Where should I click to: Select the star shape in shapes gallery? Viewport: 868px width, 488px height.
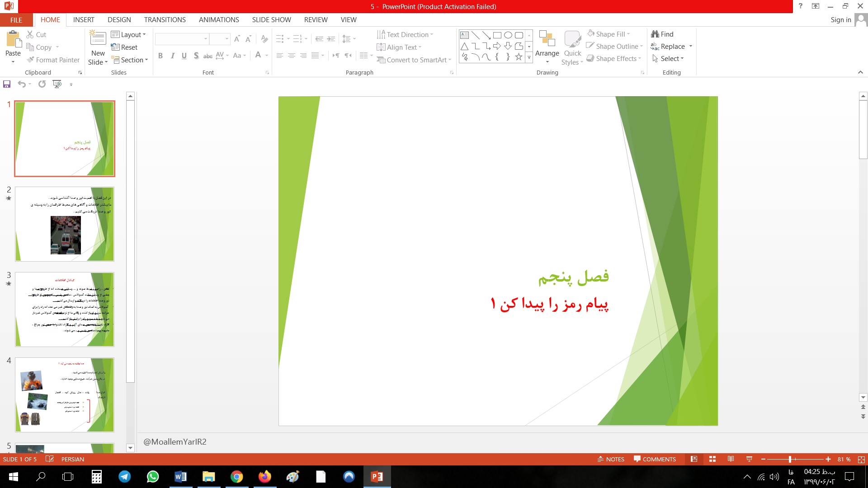coord(519,57)
